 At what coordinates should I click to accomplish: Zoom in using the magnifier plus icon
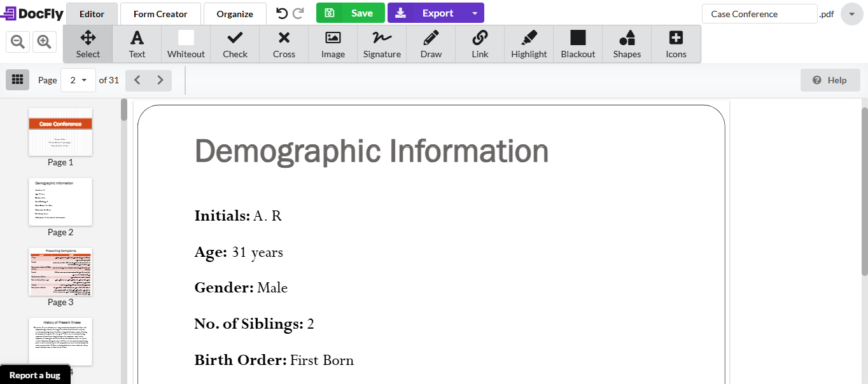pyautogui.click(x=43, y=41)
